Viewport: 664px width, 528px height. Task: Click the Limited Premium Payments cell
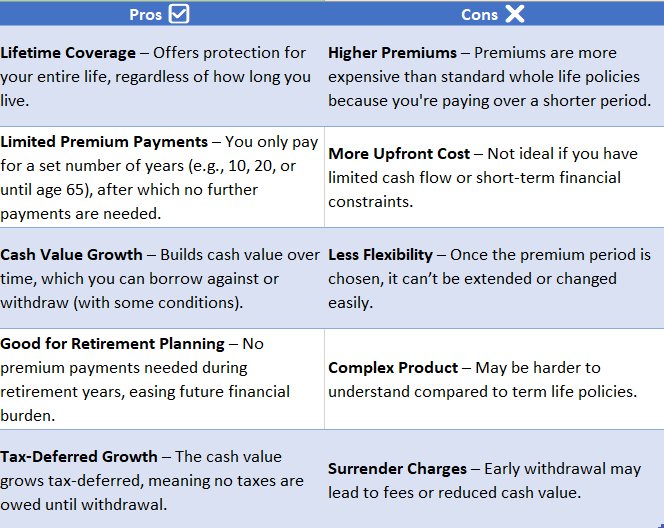(x=162, y=177)
